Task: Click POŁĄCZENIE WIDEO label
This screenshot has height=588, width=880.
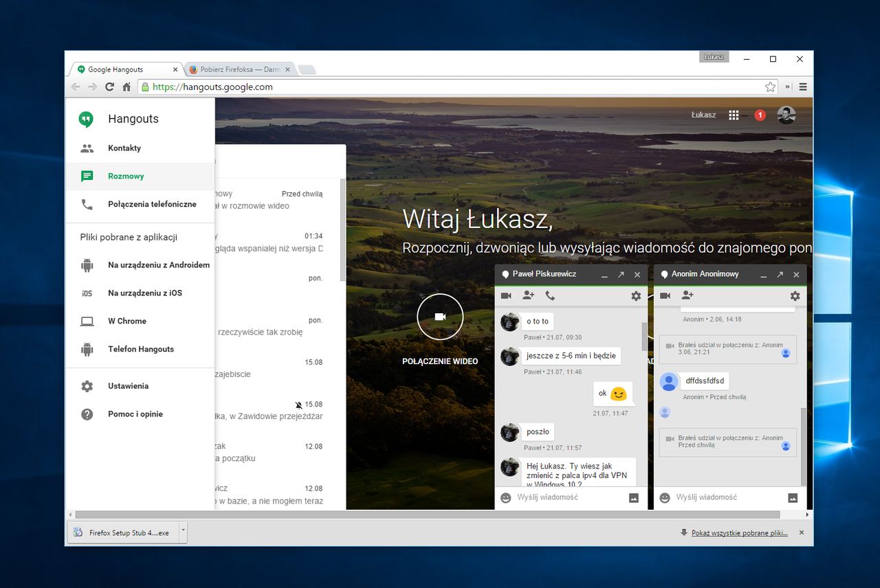Action: [x=440, y=361]
